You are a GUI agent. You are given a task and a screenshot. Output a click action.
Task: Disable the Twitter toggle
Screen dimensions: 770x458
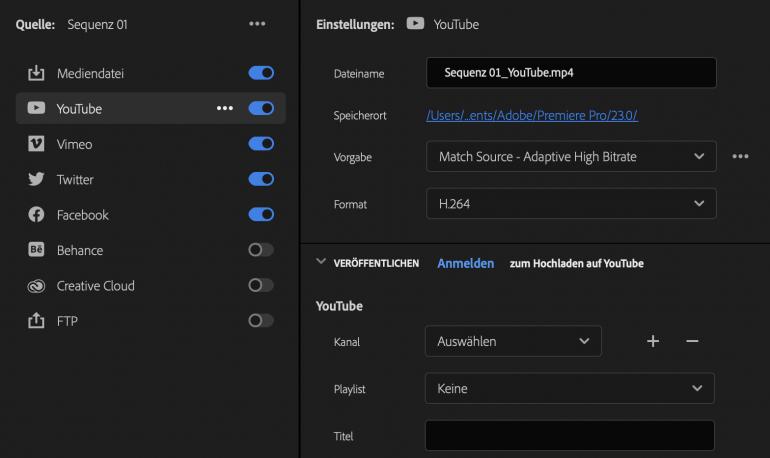261,179
